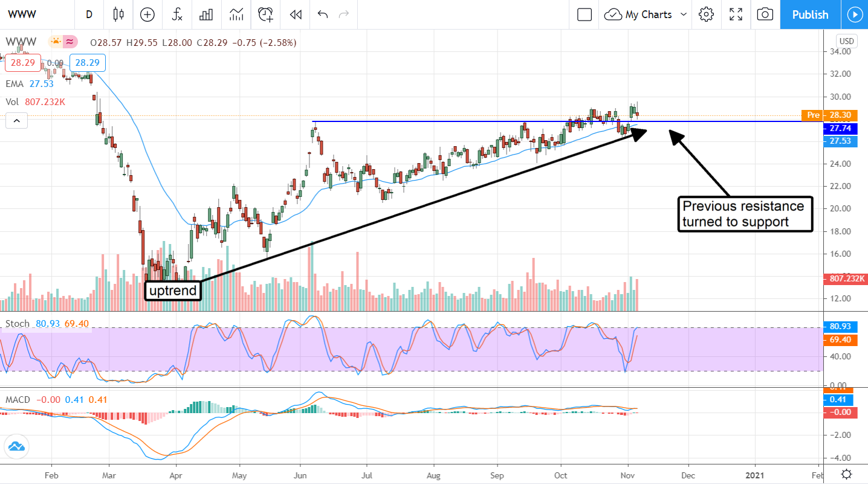Click the Compare or add symbol icon
868x485 pixels.
point(147,14)
